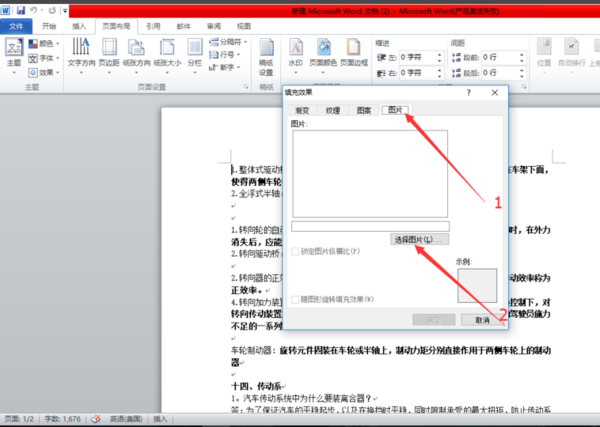Open Breaks (分隔符) menu
Viewport: 600px width, 427px height.
pos(228,42)
